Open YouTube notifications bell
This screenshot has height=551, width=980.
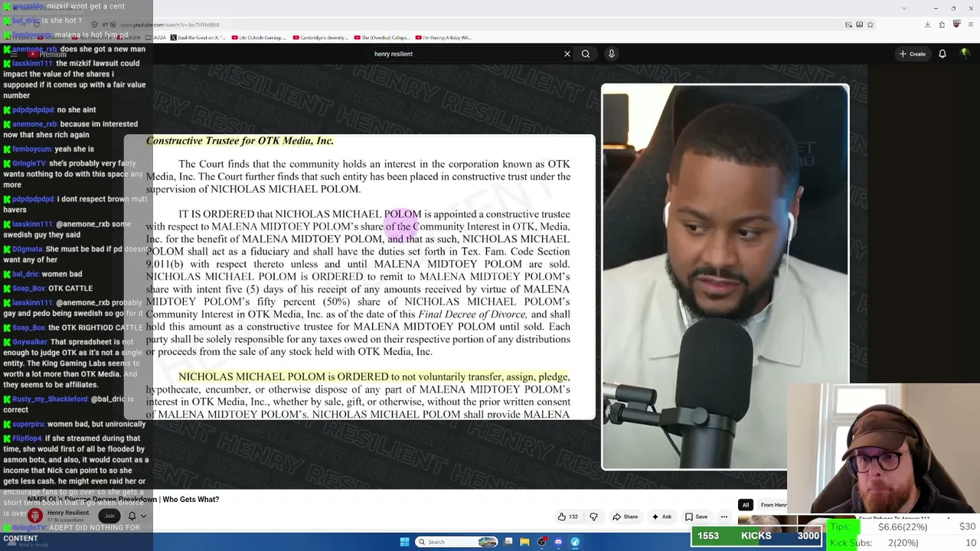(x=942, y=54)
